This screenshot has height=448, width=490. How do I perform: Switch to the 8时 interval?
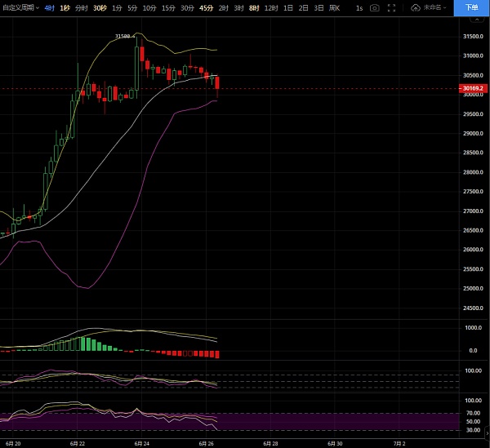pos(254,7)
